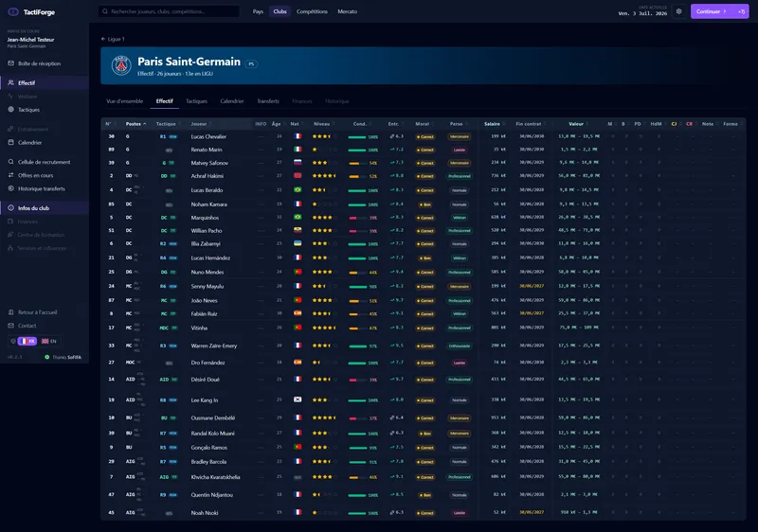758x532 pixels.
Task: Open settings via the gear icon
Action: [678, 11]
